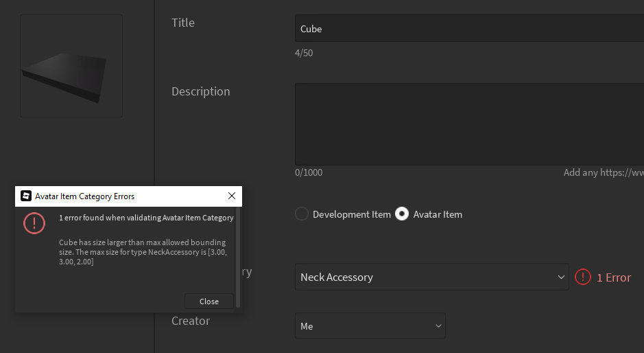644x353 pixels.
Task: Select the Avatar Item radio button
Action: click(x=403, y=214)
